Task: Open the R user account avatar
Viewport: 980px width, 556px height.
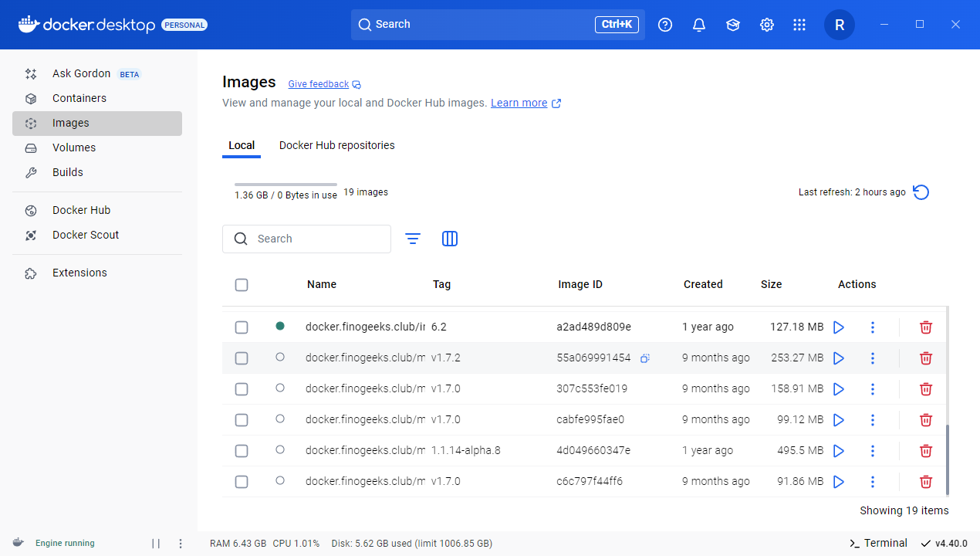Action: click(x=840, y=25)
